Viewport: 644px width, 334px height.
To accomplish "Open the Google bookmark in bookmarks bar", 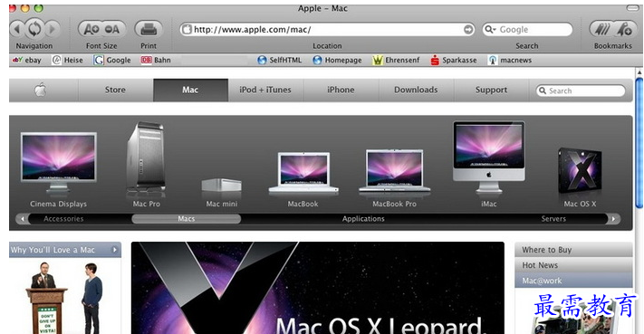I will pos(112,60).
